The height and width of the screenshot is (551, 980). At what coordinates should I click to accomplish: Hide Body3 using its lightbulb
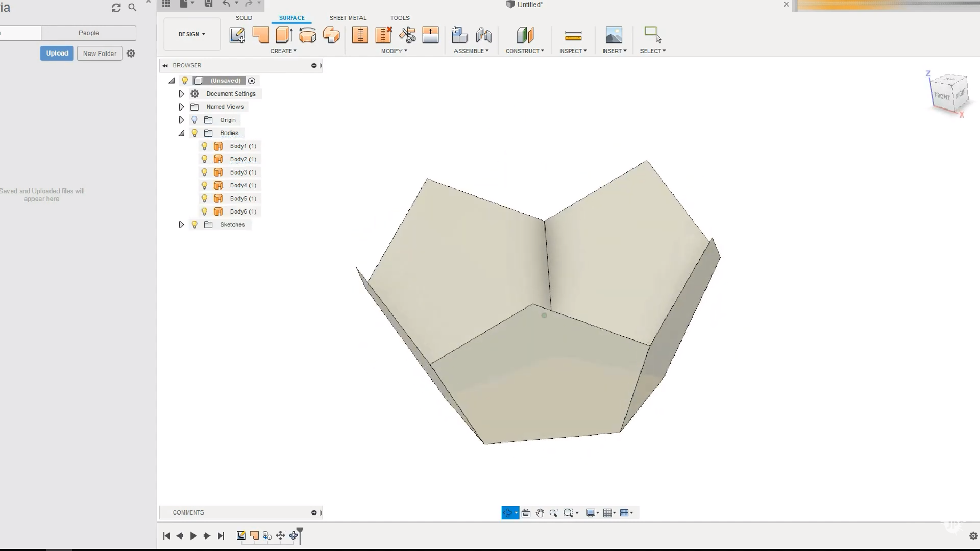click(x=205, y=172)
